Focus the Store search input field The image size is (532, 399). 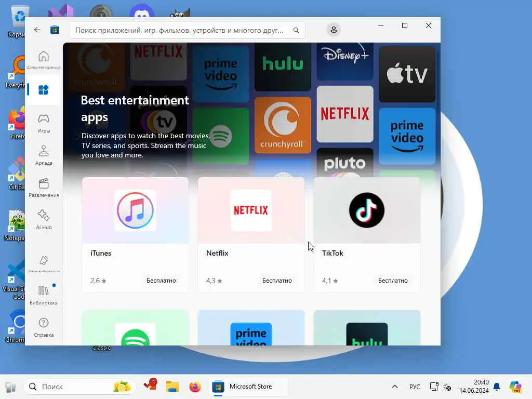[187, 30]
